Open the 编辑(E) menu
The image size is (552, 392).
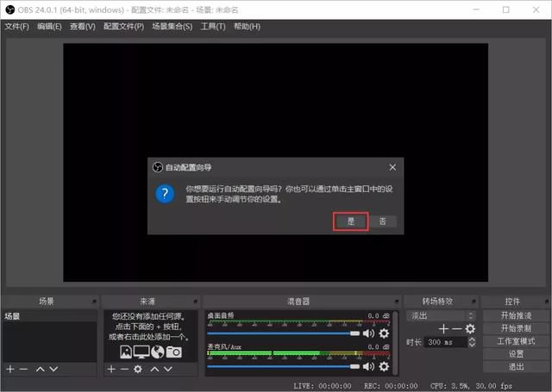(x=49, y=27)
